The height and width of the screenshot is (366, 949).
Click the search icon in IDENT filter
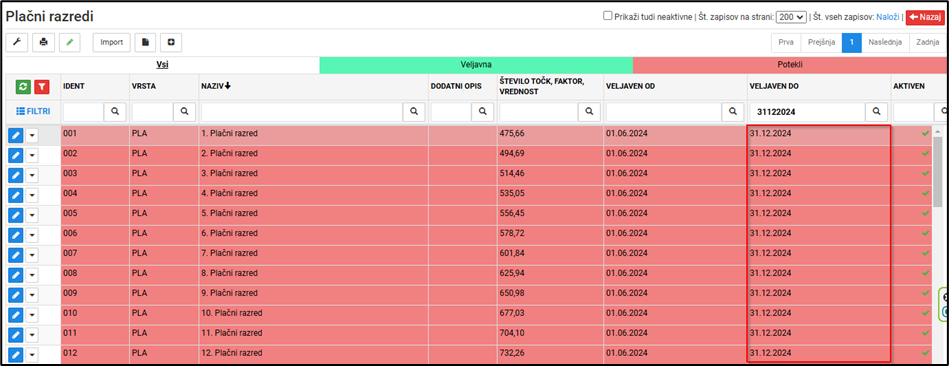[115, 111]
